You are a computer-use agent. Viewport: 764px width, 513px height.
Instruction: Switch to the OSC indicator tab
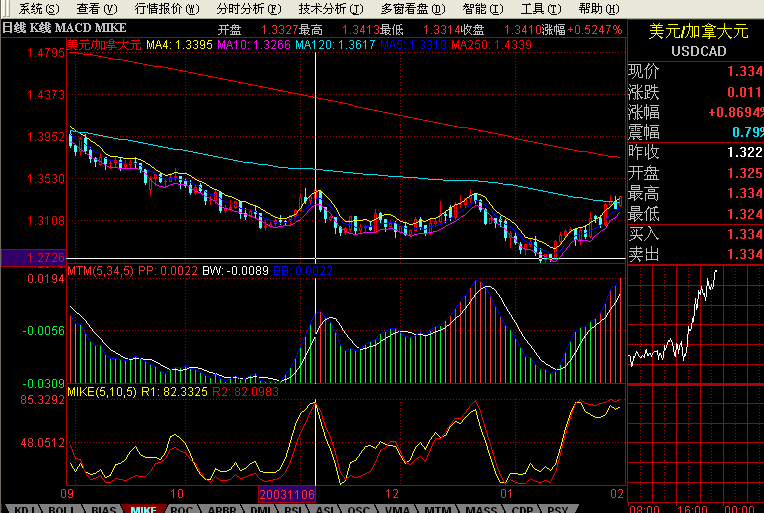(x=359, y=509)
